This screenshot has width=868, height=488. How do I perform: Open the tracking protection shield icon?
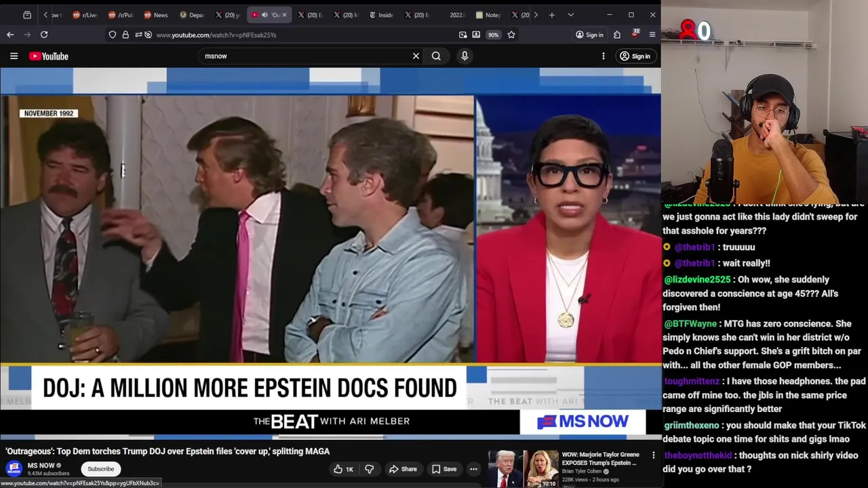tap(113, 35)
